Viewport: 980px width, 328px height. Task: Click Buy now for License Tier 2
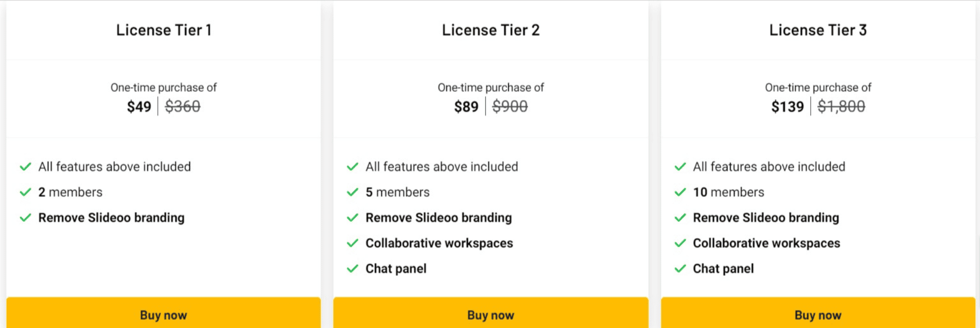click(490, 313)
